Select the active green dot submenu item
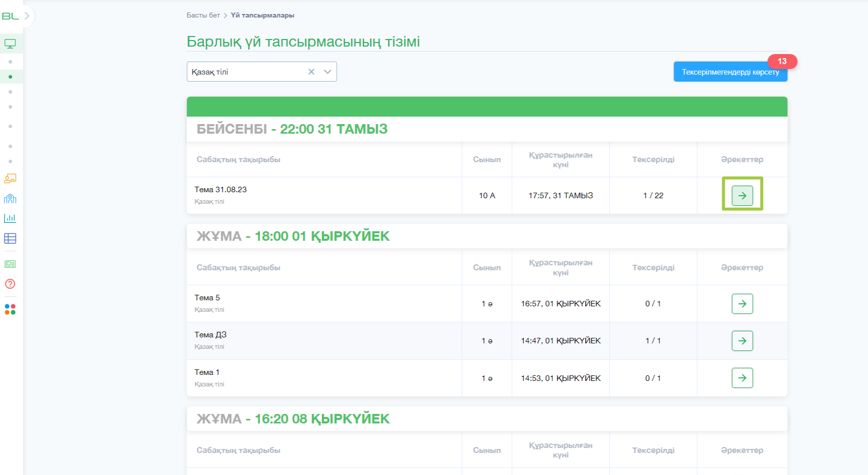 pyautogui.click(x=11, y=77)
